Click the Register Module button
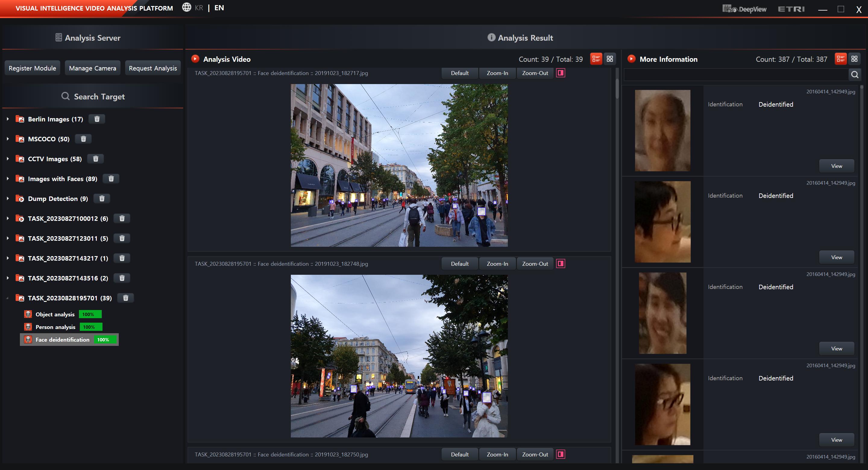Viewport: 868px width, 470px height. (32, 68)
